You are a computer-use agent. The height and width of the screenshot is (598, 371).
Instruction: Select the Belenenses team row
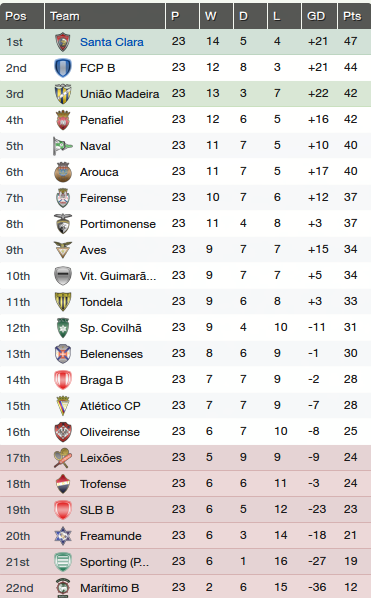coord(185,354)
